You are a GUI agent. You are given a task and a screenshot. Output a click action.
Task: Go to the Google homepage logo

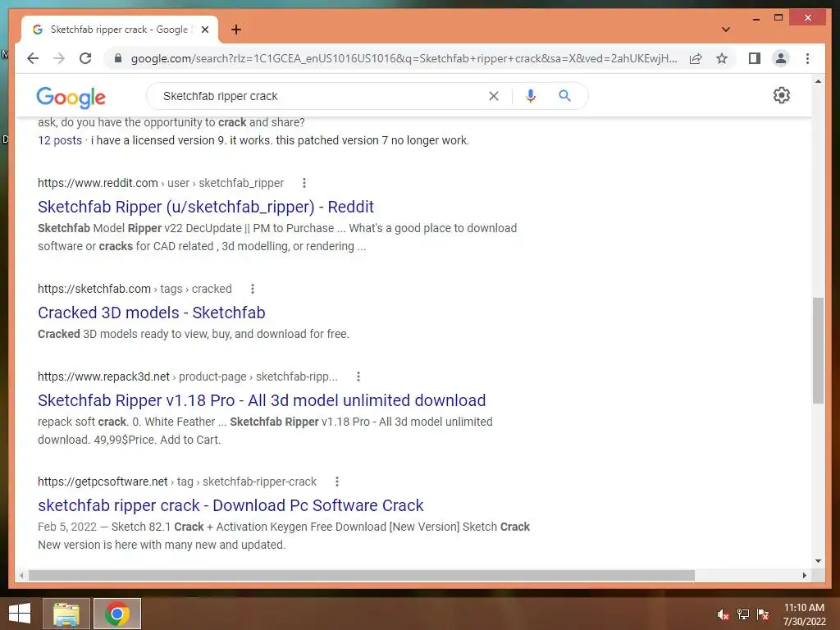71,98
